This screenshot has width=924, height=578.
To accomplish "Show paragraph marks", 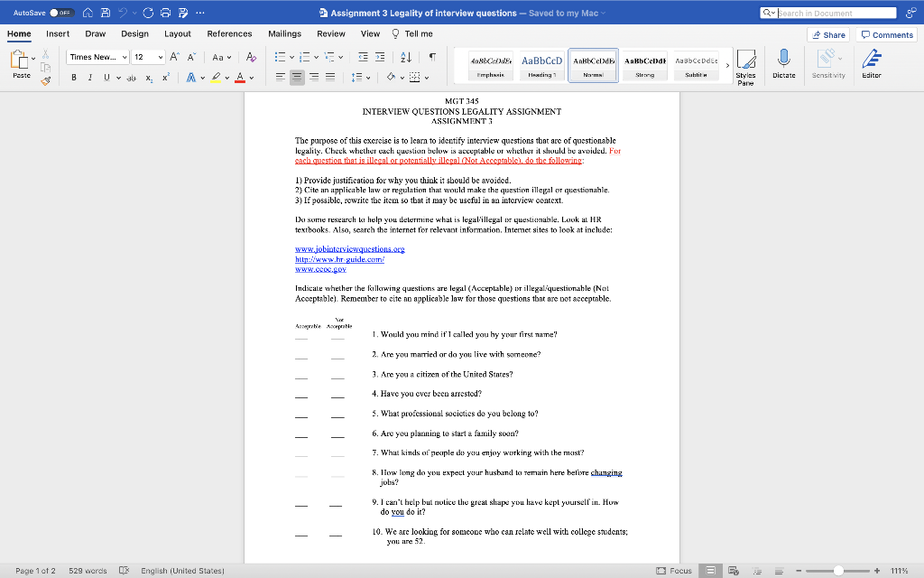I will tap(432, 56).
